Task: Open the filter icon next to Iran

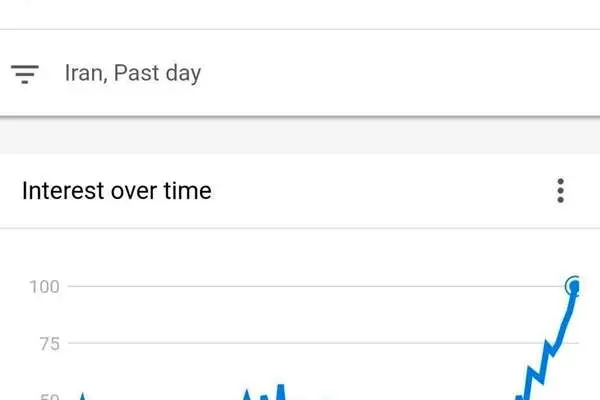Action: tap(25, 74)
